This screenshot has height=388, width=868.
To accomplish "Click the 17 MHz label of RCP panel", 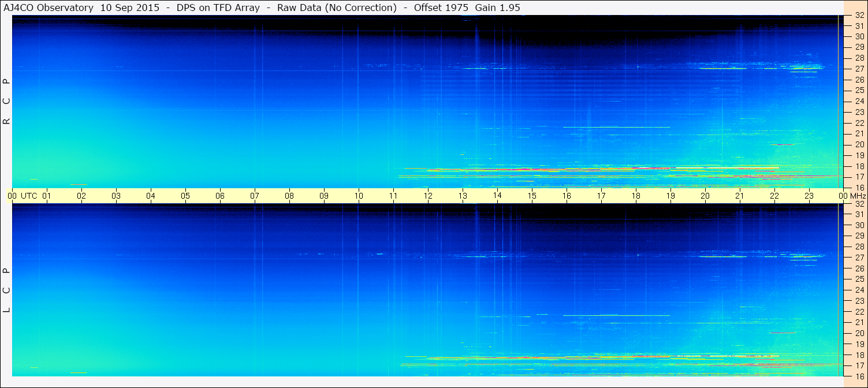I will click(x=859, y=177).
